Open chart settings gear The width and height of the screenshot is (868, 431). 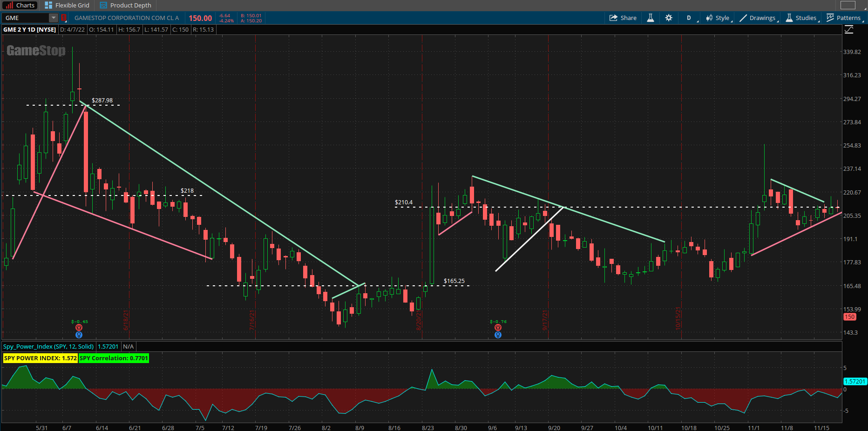[x=669, y=18]
